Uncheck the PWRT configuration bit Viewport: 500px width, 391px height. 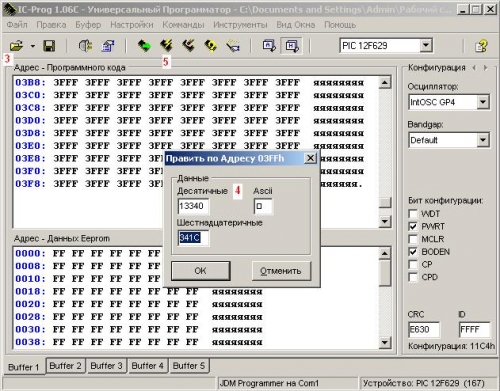[413, 226]
